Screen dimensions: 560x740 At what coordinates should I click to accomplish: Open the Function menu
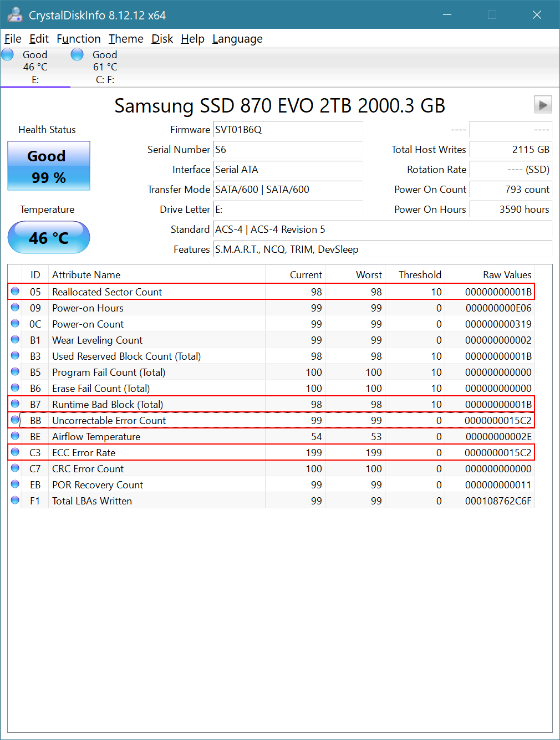coord(78,39)
